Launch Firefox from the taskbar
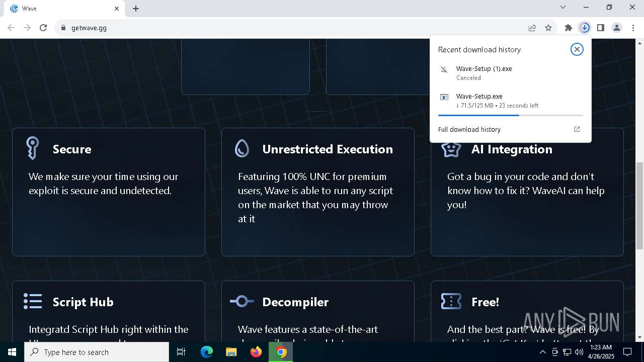 pyautogui.click(x=256, y=352)
